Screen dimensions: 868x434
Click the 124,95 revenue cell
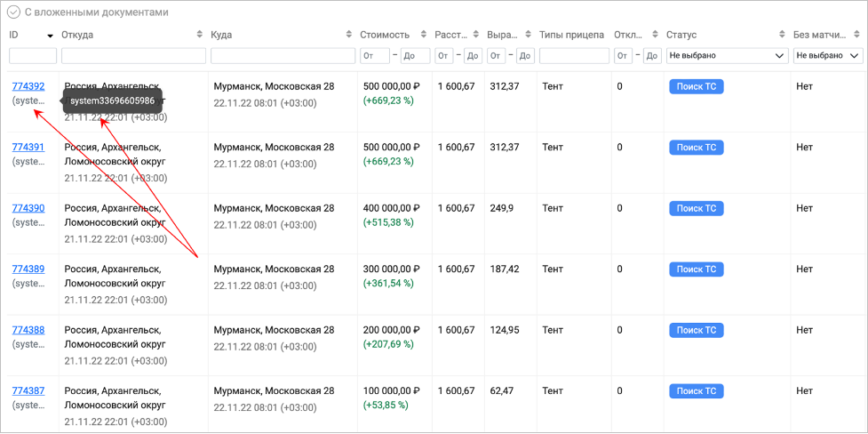click(505, 330)
